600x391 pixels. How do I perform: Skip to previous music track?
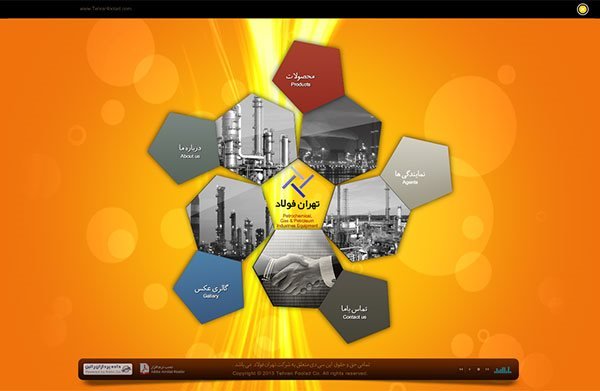461,369
